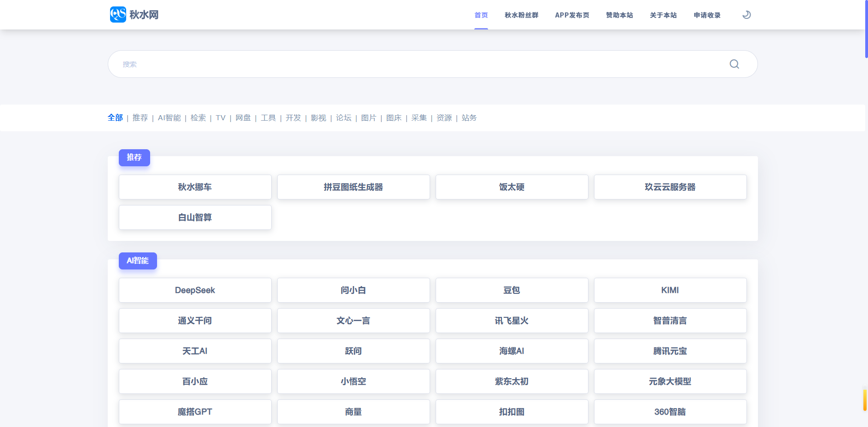Switch to the 检索 category filter
The width and height of the screenshot is (868, 427).
[198, 118]
